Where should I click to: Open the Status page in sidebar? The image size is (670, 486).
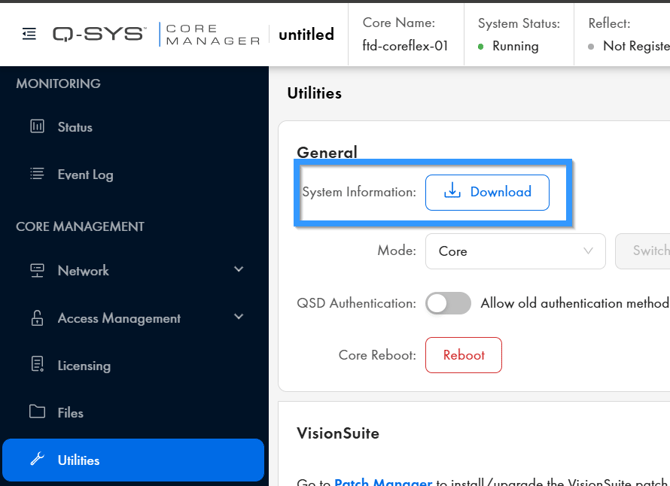point(75,127)
